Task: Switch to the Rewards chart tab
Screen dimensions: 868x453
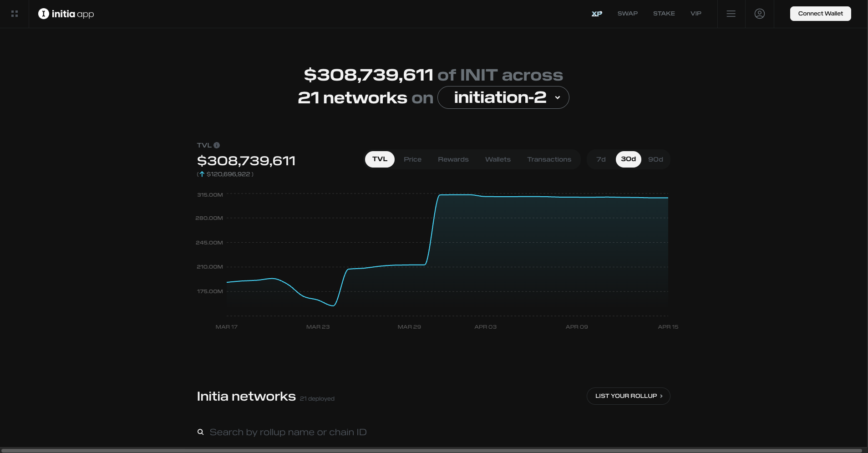Action: (453, 159)
